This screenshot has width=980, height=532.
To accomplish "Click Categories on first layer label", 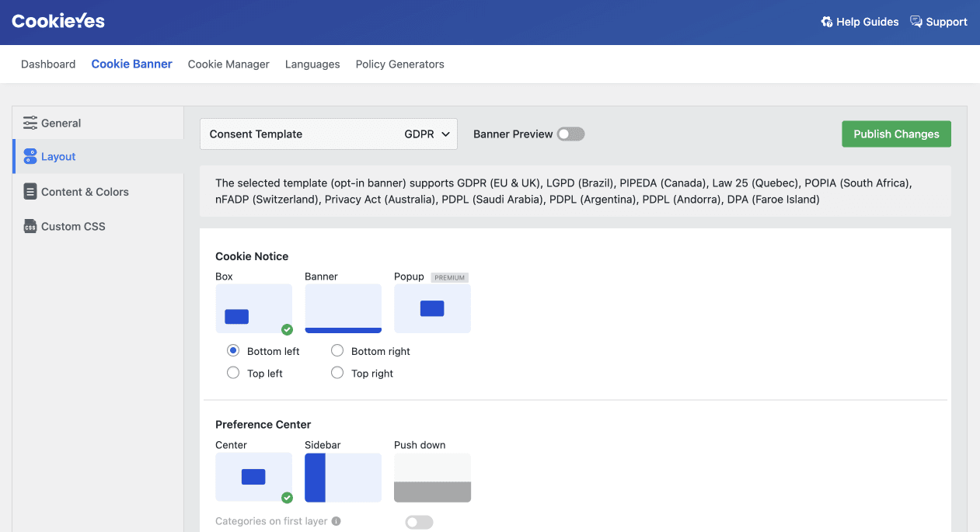I will coord(271,521).
